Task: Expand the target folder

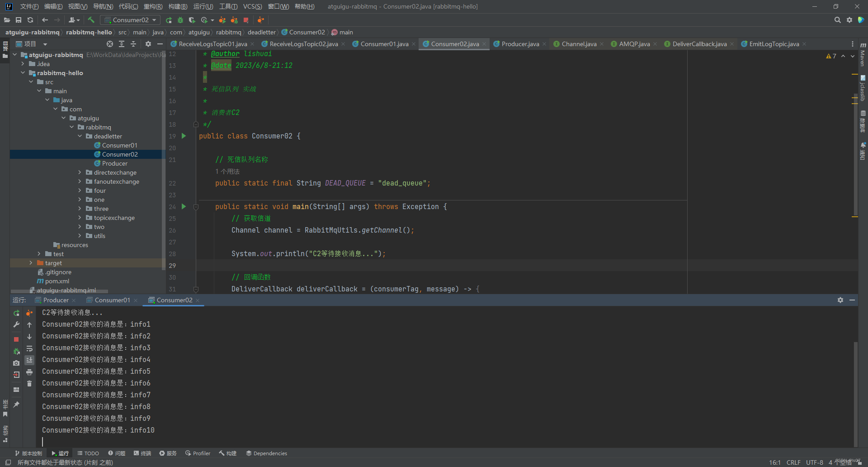Action: 31,263
